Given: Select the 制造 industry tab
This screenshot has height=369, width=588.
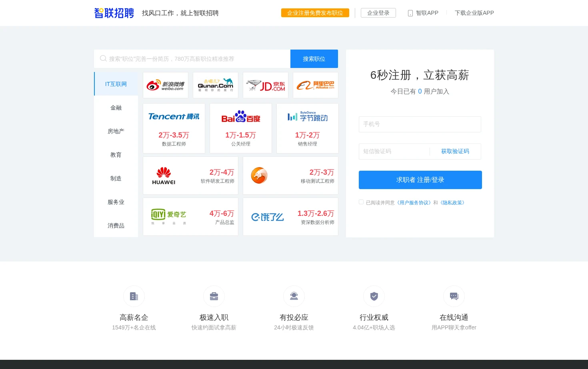Looking at the screenshot, I should (x=116, y=178).
